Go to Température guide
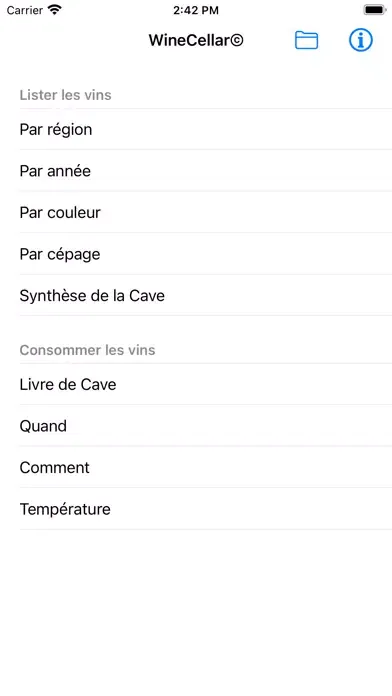This screenshot has height=696, width=392. click(196, 509)
